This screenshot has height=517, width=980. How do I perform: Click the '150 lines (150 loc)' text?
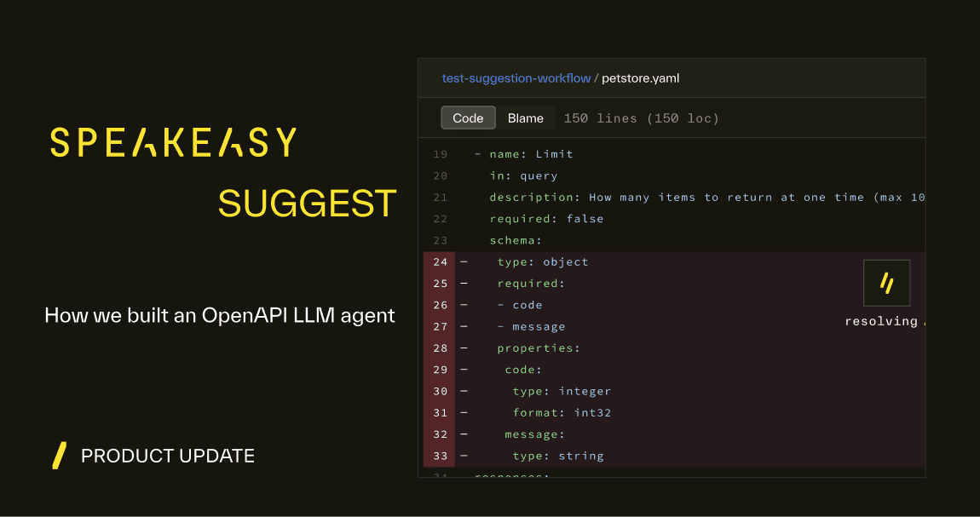click(x=641, y=118)
